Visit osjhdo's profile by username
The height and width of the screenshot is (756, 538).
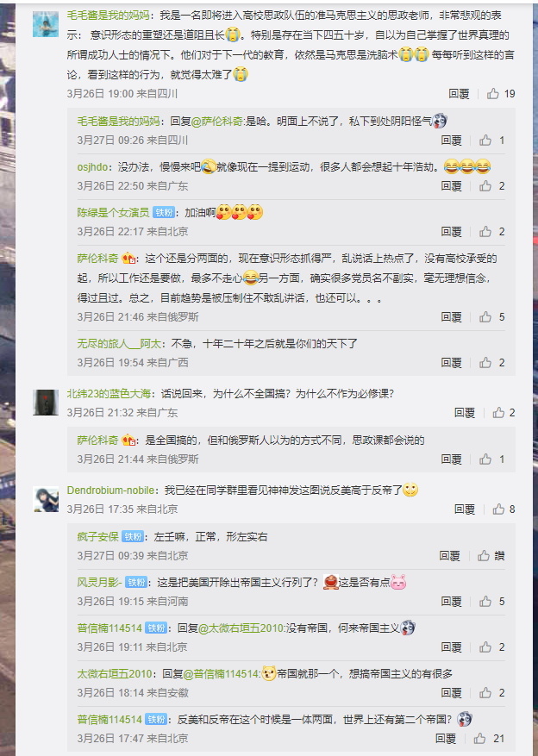[92, 167]
